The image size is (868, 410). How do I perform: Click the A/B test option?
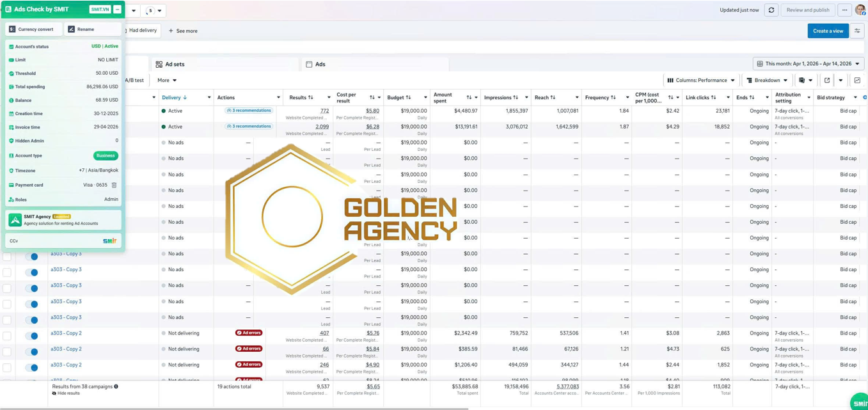click(x=134, y=81)
